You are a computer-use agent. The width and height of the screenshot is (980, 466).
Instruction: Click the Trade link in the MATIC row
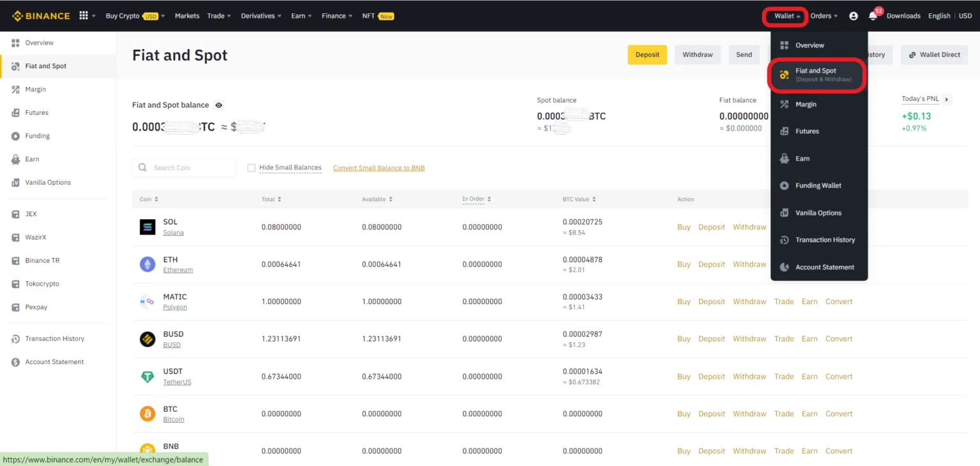pyautogui.click(x=784, y=302)
